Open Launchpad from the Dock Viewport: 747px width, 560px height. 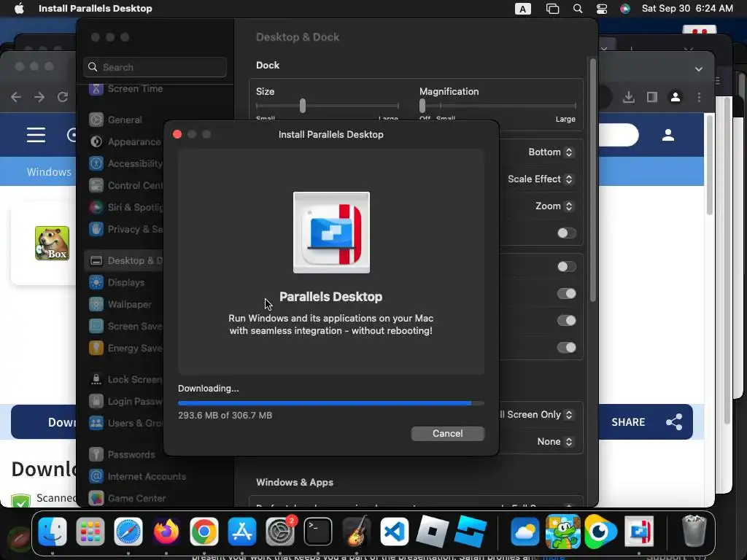point(90,532)
